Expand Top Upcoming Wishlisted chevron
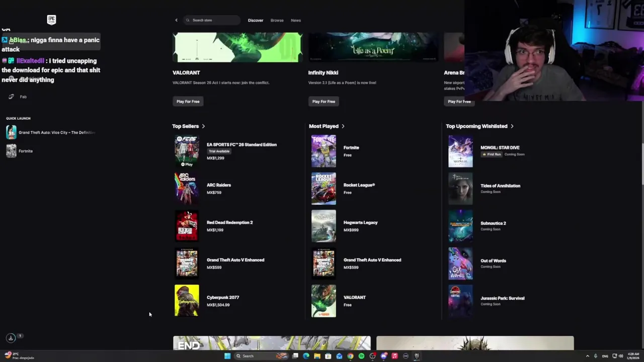The width and height of the screenshot is (644, 362). pos(512,126)
